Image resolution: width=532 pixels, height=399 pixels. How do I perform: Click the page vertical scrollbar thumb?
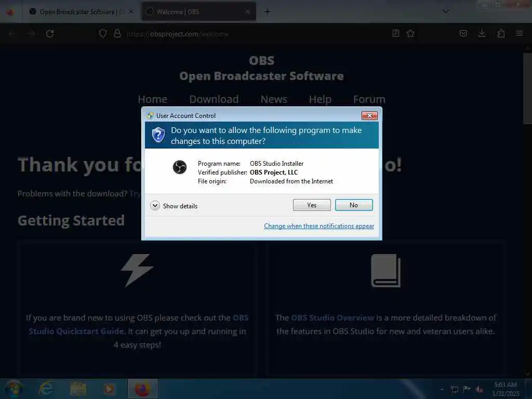[x=527, y=88]
